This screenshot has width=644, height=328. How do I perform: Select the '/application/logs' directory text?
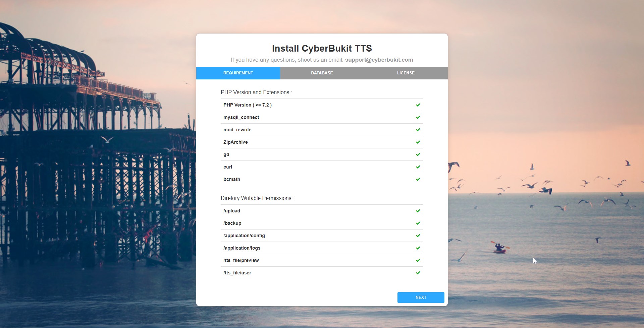(242, 248)
